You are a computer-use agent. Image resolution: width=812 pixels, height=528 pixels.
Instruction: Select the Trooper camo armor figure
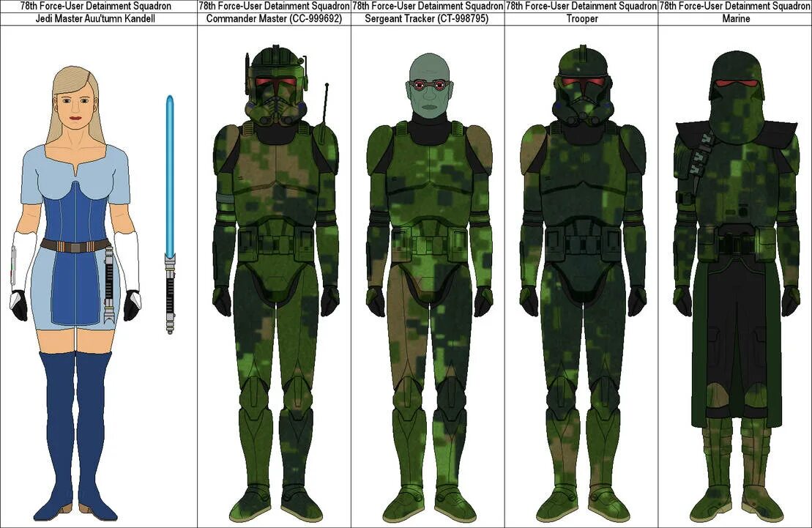583,284
